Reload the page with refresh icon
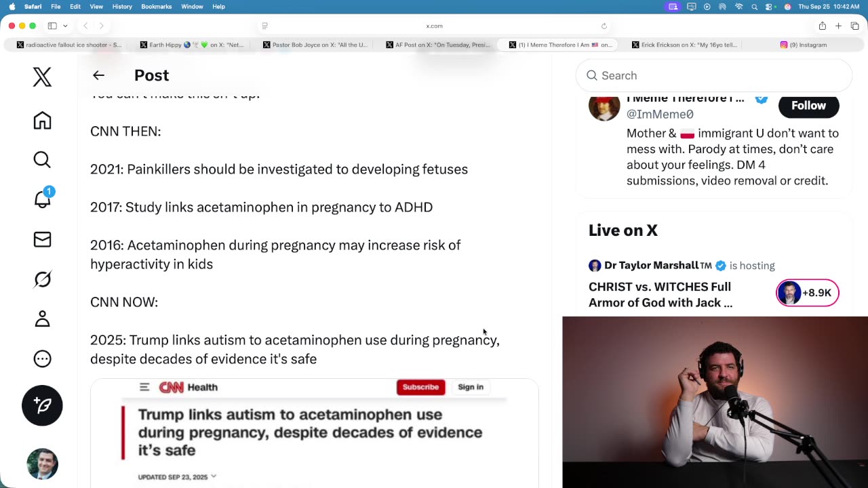This screenshot has height=488, width=868. click(604, 26)
